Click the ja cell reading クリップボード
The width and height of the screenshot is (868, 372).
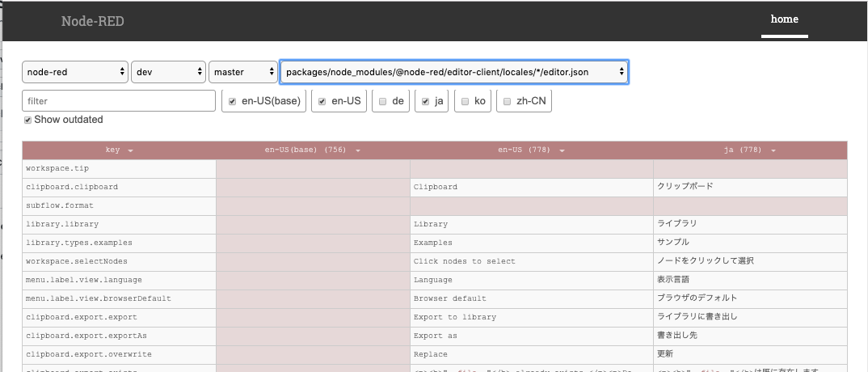click(x=750, y=188)
